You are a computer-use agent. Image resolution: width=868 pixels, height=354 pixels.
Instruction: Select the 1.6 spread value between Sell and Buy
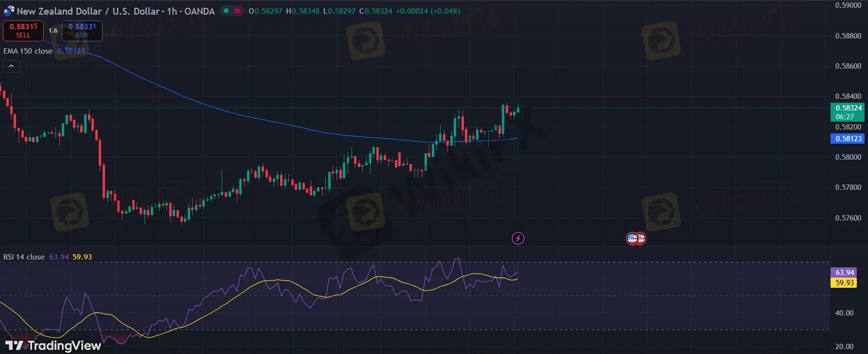(53, 31)
